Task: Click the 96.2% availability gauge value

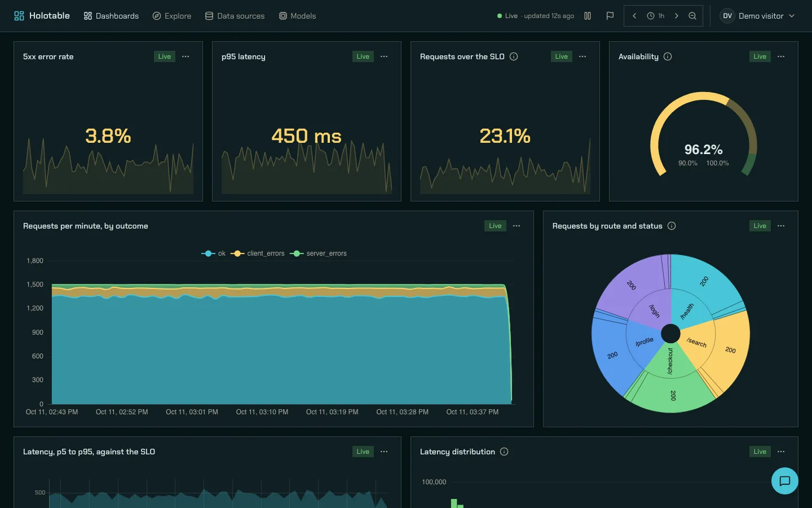Action: tap(703, 150)
